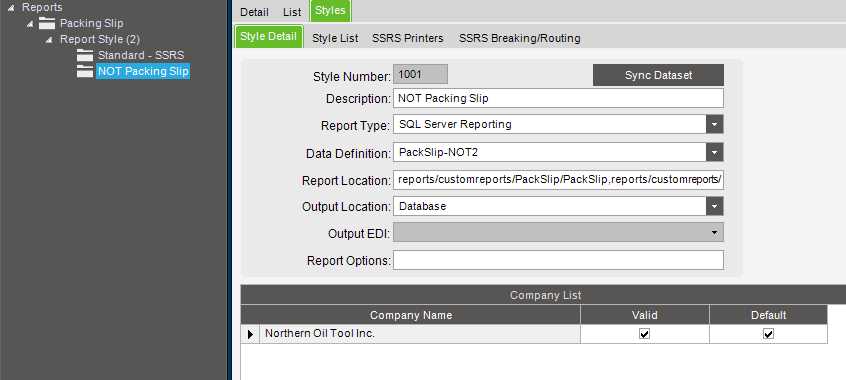Collapse the Reports tree node
The width and height of the screenshot is (846, 380).
point(11,8)
